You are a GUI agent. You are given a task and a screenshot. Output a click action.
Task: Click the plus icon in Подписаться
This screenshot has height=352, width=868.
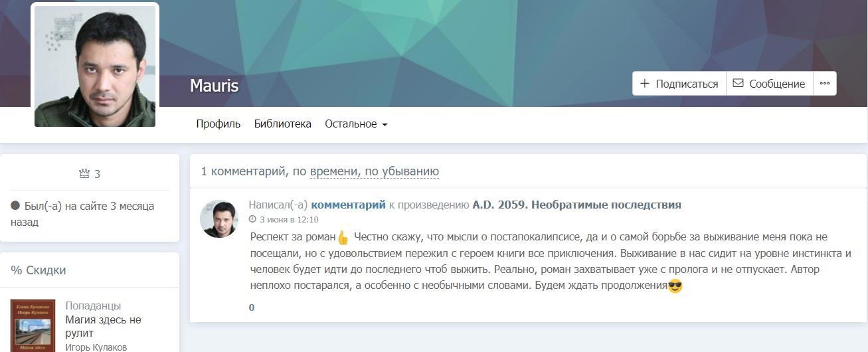[x=644, y=84]
